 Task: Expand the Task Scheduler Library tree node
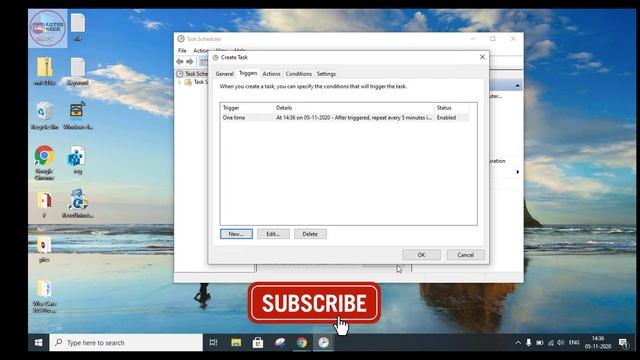pyautogui.click(x=180, y=82)
